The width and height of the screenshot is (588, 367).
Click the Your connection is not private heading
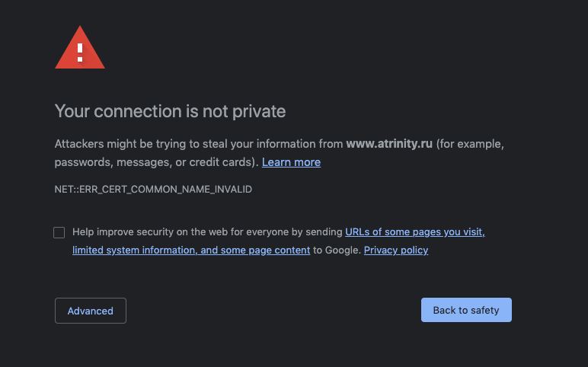pyautogui.click(x=171, y=111)
